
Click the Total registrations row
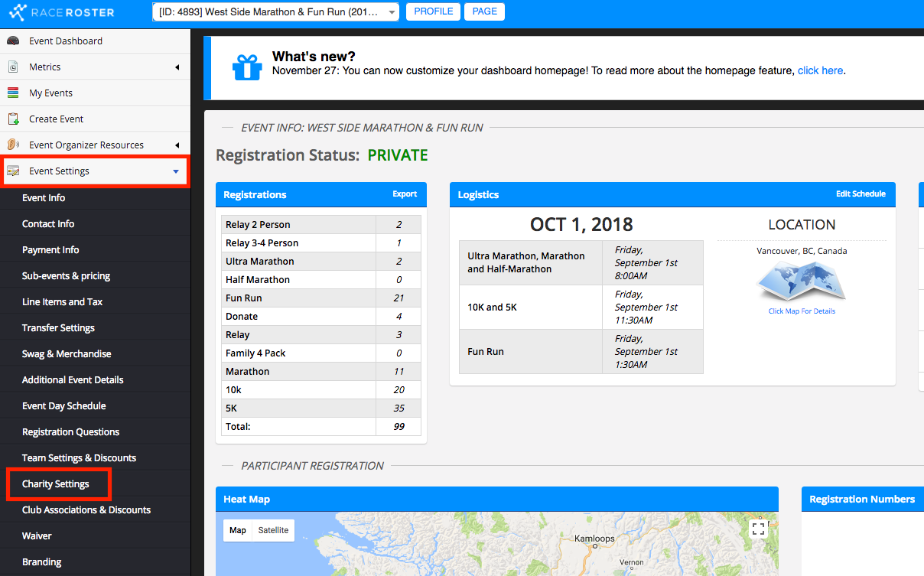tap(321, 427)
